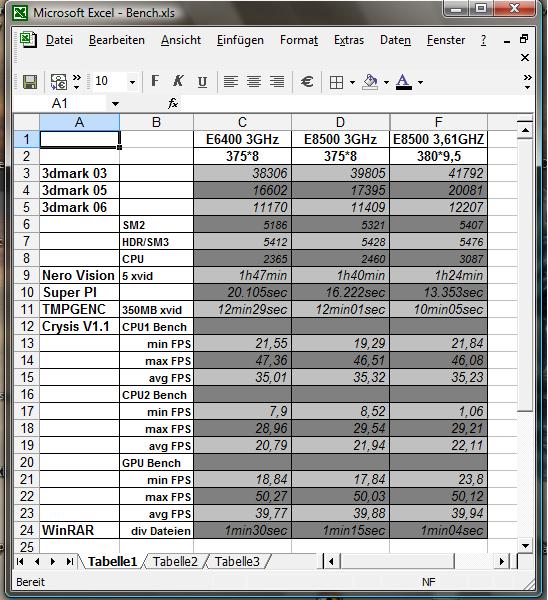Open the Fenster menu
The width and height of the screenshot is (548, 600).
pyautogui.click(x=446, y=40)
